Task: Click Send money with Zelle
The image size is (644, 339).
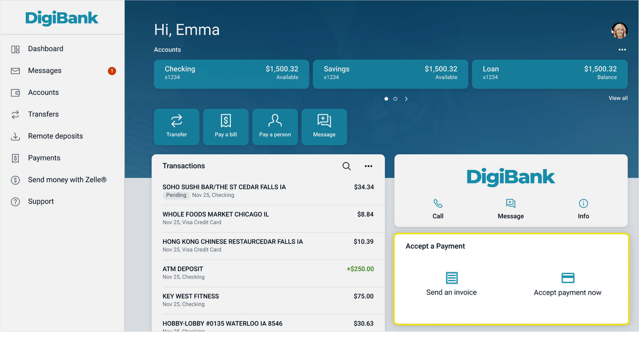Action: tap(67, 179)
